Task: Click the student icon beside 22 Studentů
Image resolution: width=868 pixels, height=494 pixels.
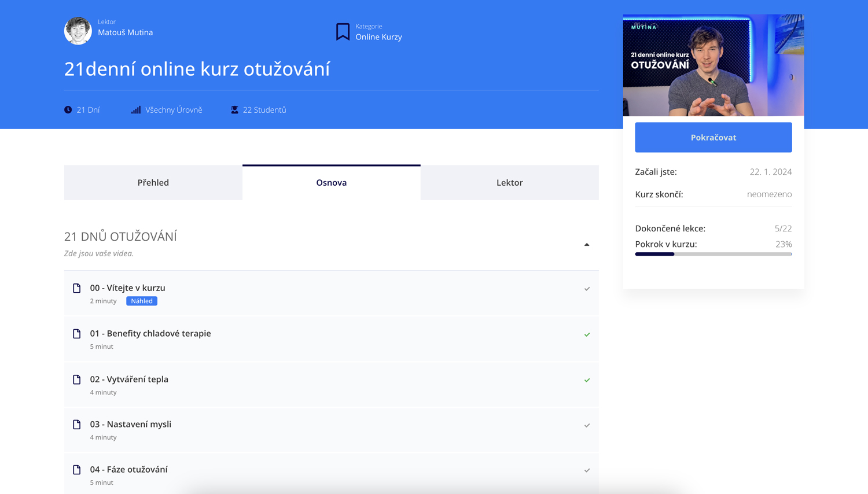Action: point(234,110)
